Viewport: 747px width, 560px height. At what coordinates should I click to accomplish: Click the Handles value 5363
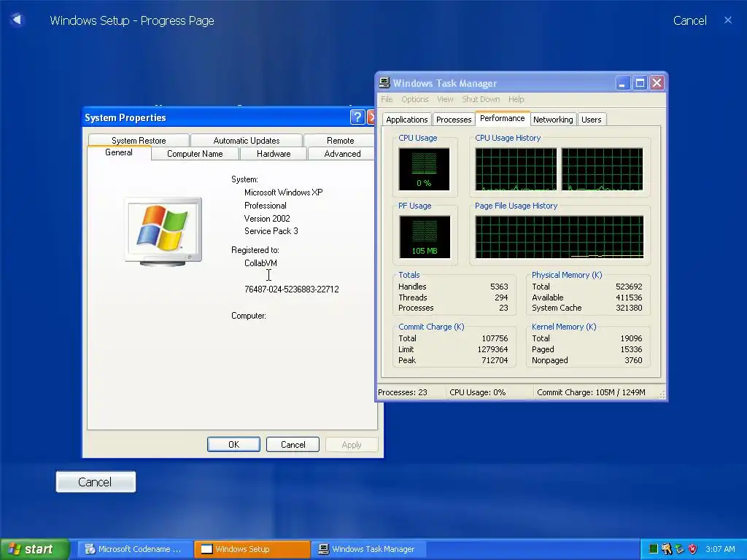499,287
